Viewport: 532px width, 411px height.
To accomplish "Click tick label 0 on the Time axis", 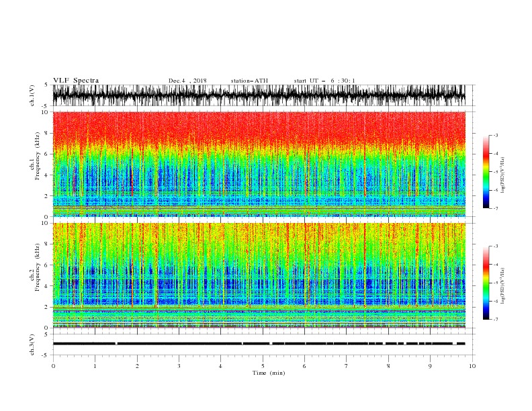I will (53, 366).
